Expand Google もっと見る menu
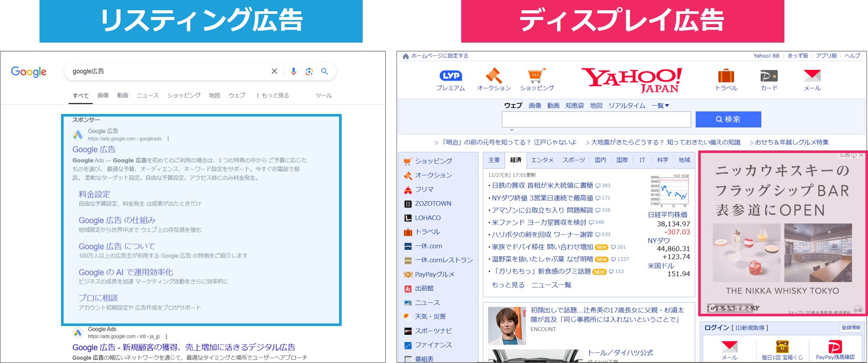Screen dimensions: 868x363 coord(273,95)
